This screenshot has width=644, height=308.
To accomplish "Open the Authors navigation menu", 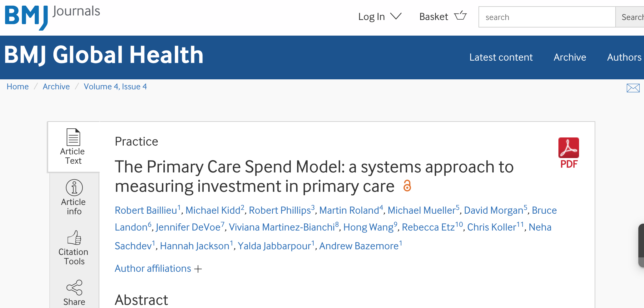I will 624,57.
